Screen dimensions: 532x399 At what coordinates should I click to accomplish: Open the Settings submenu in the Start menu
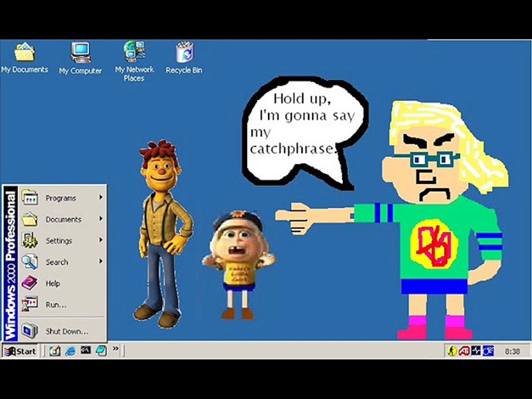pos(63,241)
